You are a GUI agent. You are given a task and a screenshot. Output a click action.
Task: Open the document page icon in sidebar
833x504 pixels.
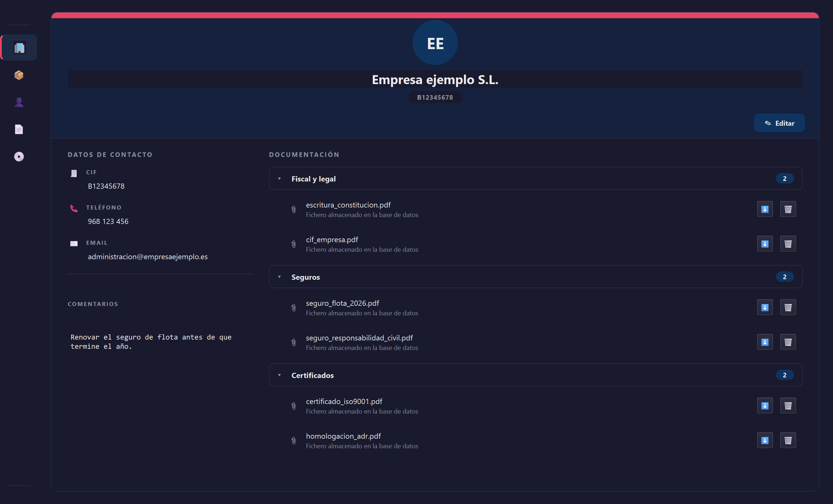click(x=19, y=129)
